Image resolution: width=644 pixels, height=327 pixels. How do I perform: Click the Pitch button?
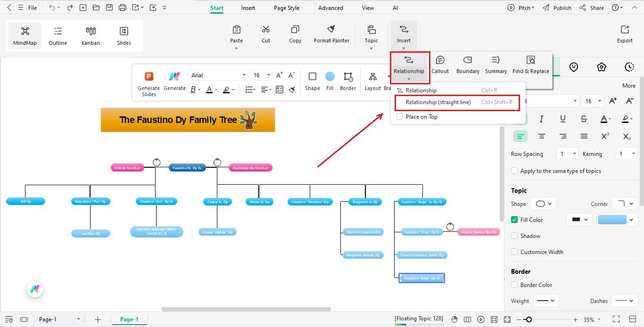520,8
